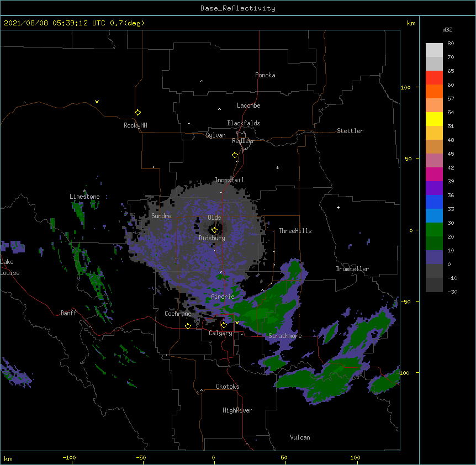Click the yellow V marker northeast of Calgary
Screen dimensions: 476x465
tap(237, 323)
